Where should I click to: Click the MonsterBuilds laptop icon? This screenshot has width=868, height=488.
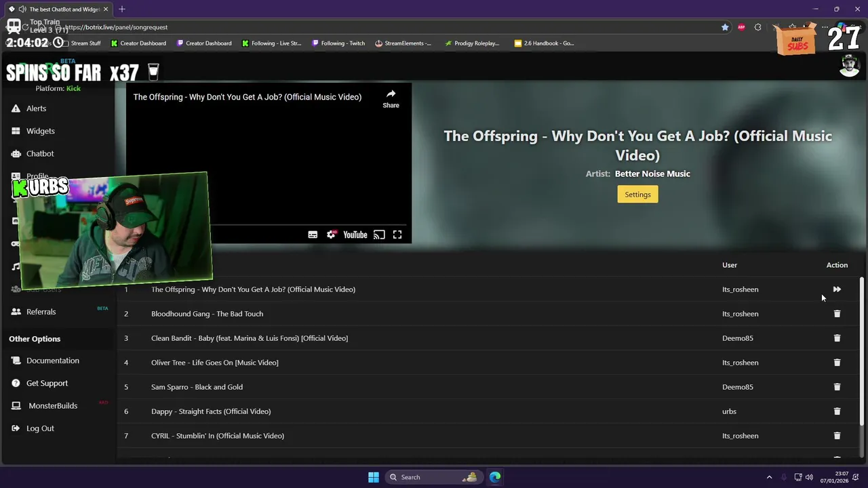coord(16,406)
